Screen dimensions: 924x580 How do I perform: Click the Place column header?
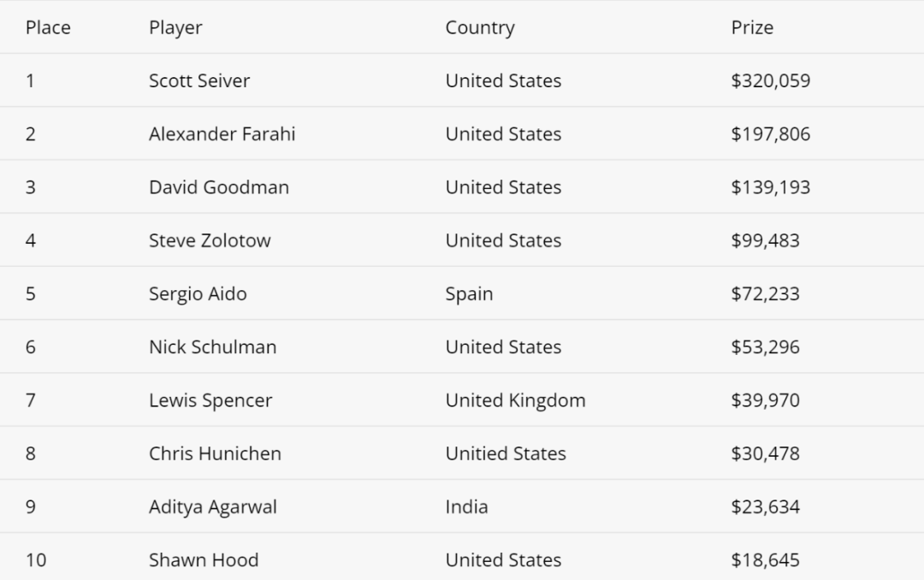coord(48,27)
